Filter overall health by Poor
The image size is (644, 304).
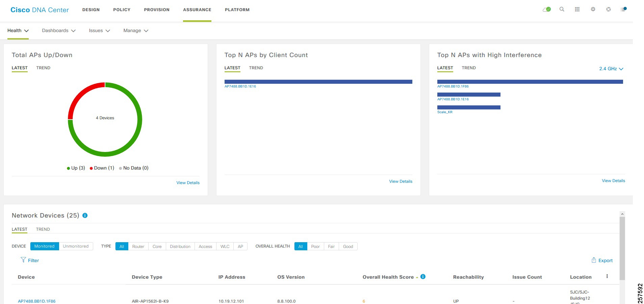pos(315,246)
